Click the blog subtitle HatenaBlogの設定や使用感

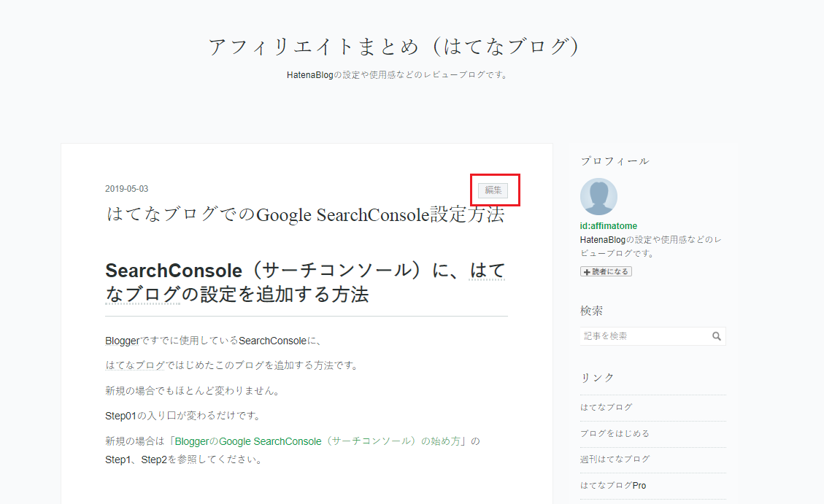(398, 75)
